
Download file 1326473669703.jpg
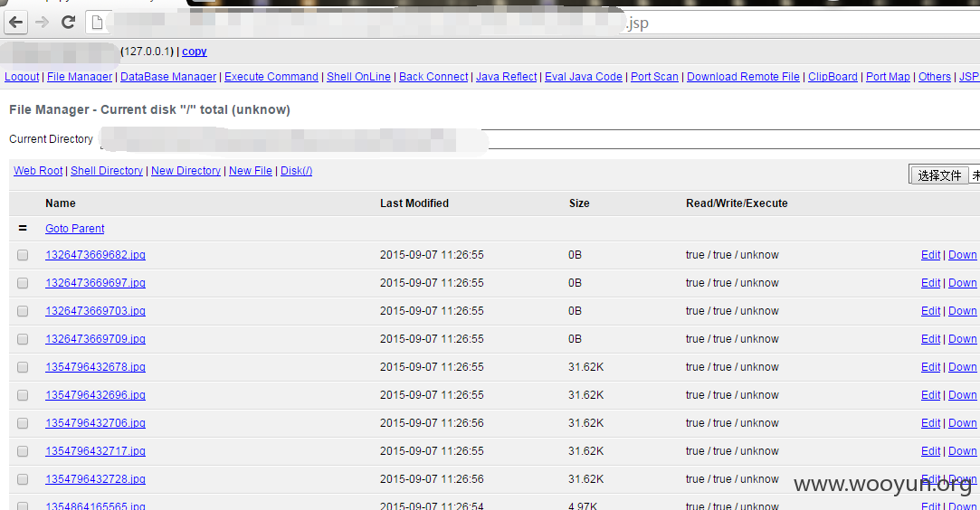[x=963, y=311]
